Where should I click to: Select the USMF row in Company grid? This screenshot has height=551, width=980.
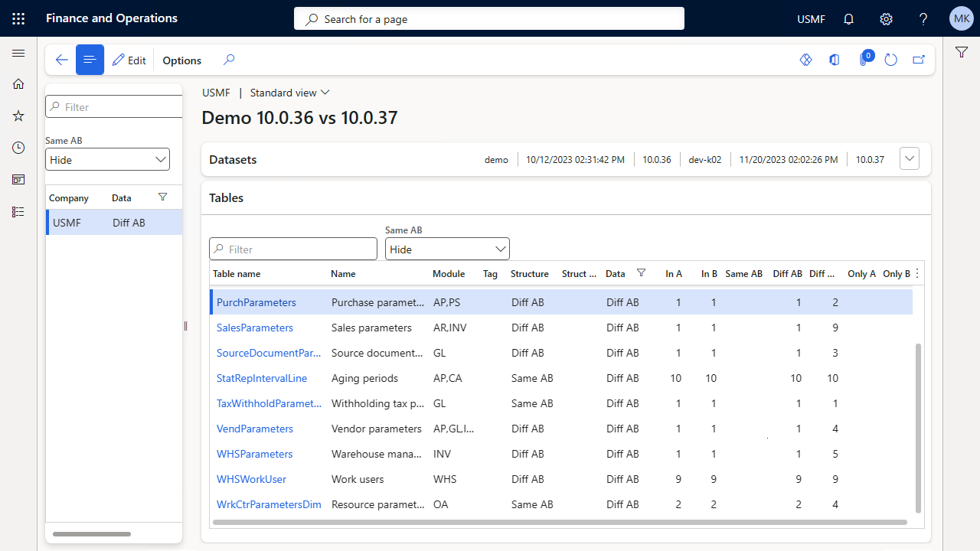click(114, 223)
